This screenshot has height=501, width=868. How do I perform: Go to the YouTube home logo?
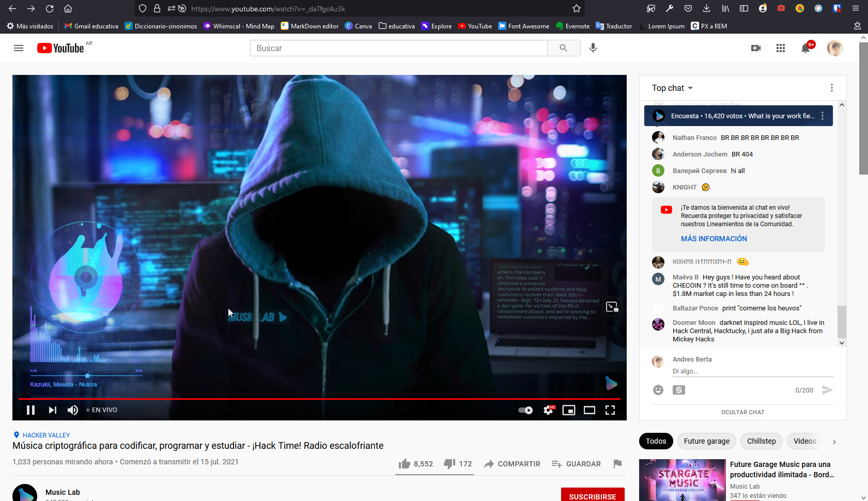tap(60, 48)
